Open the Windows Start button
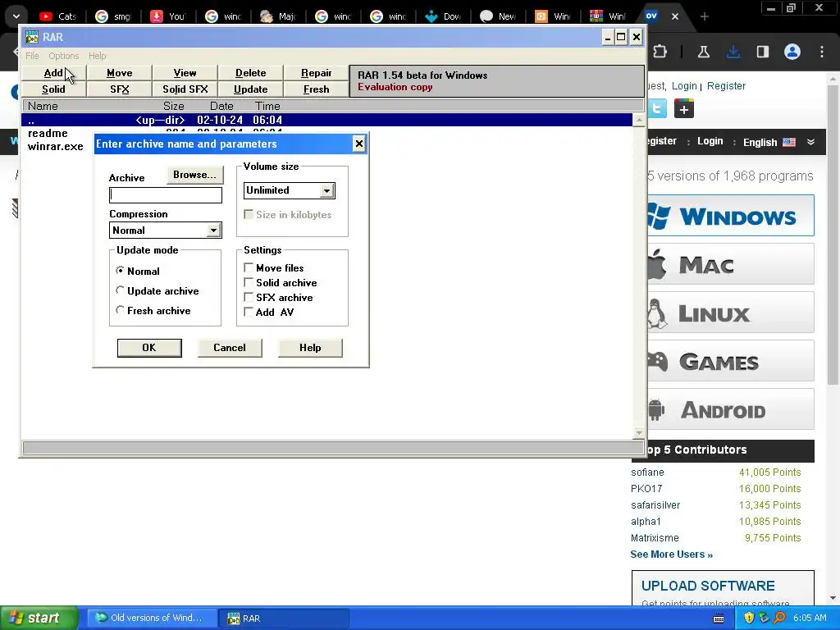 tap(39, 618)
